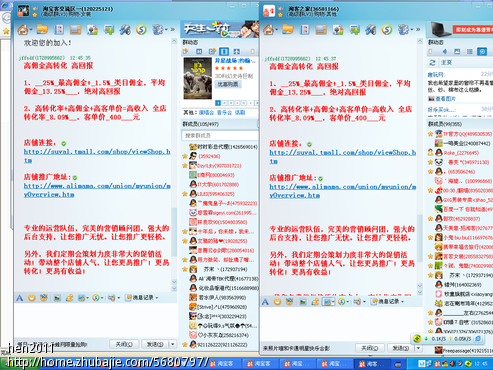The image size is (493, 370).
Task: Select highlighted group activity tab icon, left window
Action: tap(224, 51)
